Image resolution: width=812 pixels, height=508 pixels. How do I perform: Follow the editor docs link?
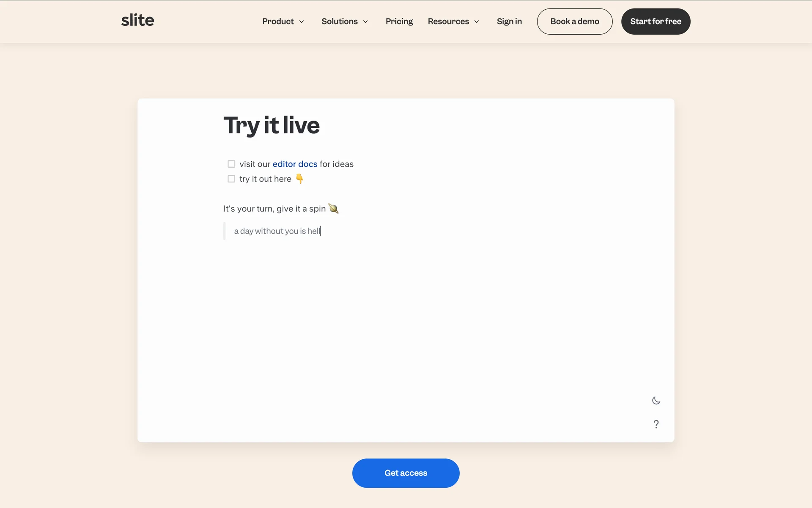pos(295,164)
